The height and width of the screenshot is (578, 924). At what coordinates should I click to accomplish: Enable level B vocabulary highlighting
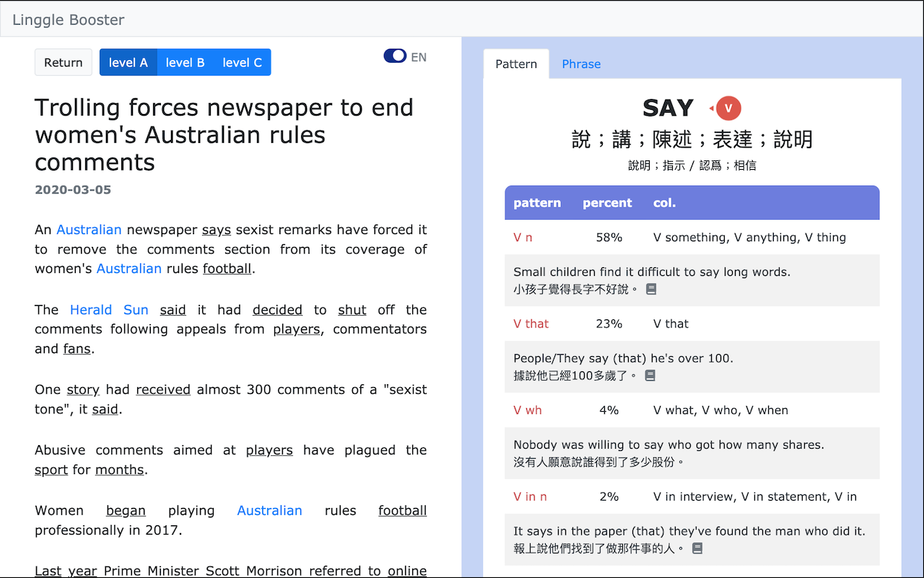click(185, 61)
